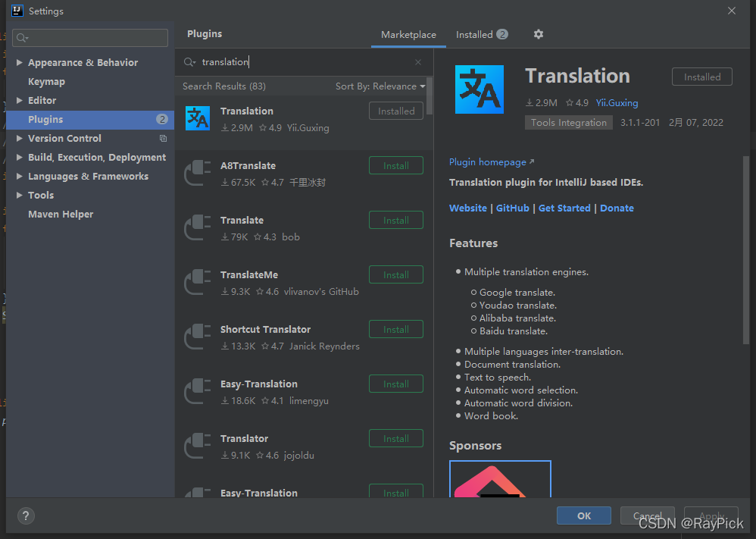
Task: Select the A8Translate plugin name
Action: tap(248, 165)
